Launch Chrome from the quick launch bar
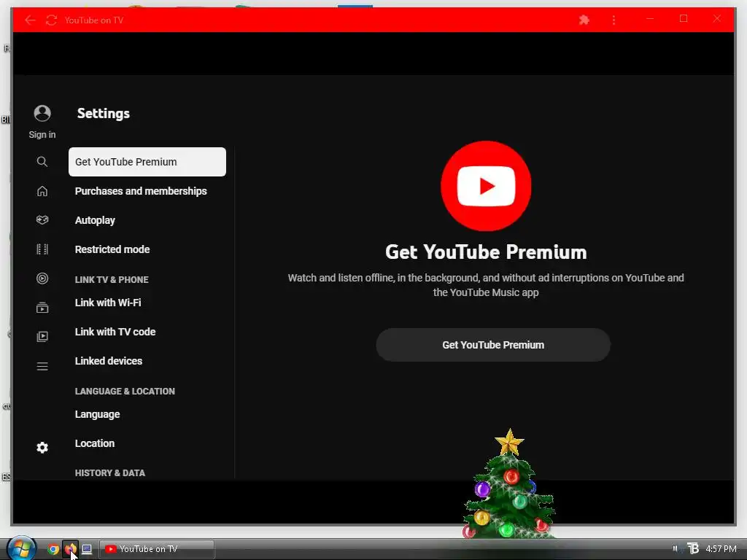The image size is (747, 560). coord(53,549)
